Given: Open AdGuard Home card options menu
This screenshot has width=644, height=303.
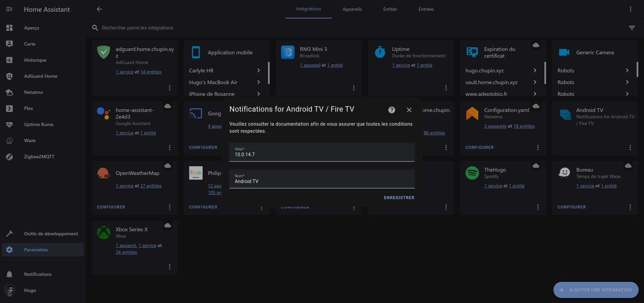Looking at the screenshot, I should (x=170, y=88).
